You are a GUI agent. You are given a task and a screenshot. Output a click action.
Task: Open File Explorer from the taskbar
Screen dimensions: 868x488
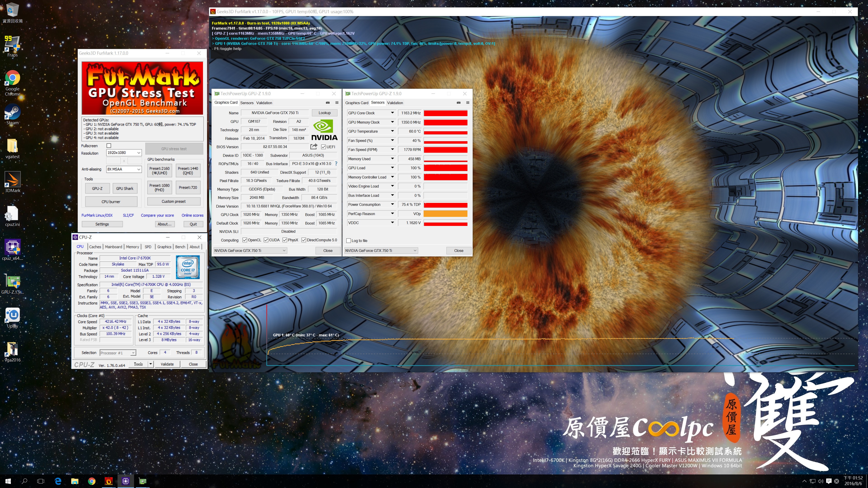tap(75, 481)
